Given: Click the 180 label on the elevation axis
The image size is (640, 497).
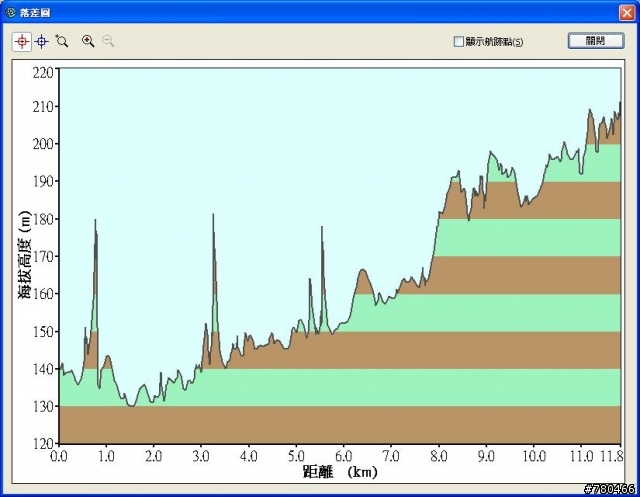Looking at the screenshot, I should click(43, 219).
